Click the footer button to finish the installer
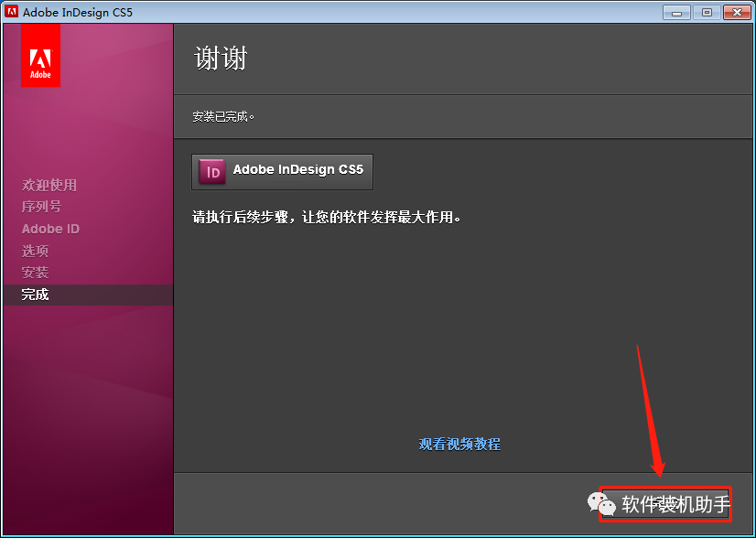The width and height of the screenshot is (756, 538). coord(665,504)
